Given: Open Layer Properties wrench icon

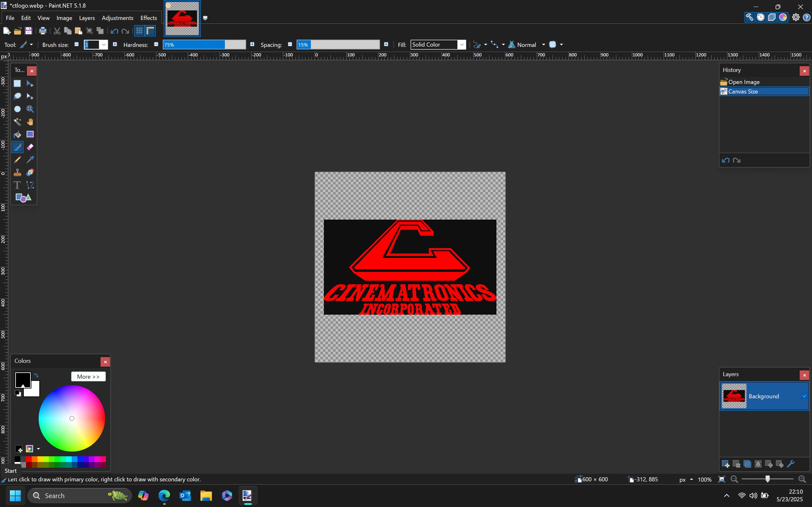Looking at the screenshot, I should [790, 464].
